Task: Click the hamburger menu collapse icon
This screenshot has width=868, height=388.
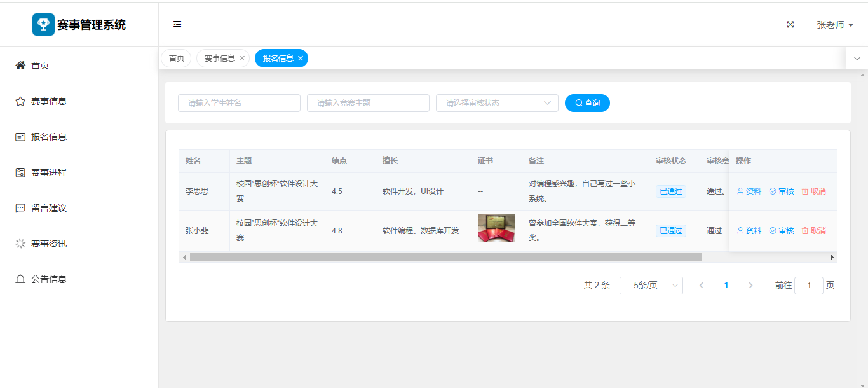Action: click(177, 25)
